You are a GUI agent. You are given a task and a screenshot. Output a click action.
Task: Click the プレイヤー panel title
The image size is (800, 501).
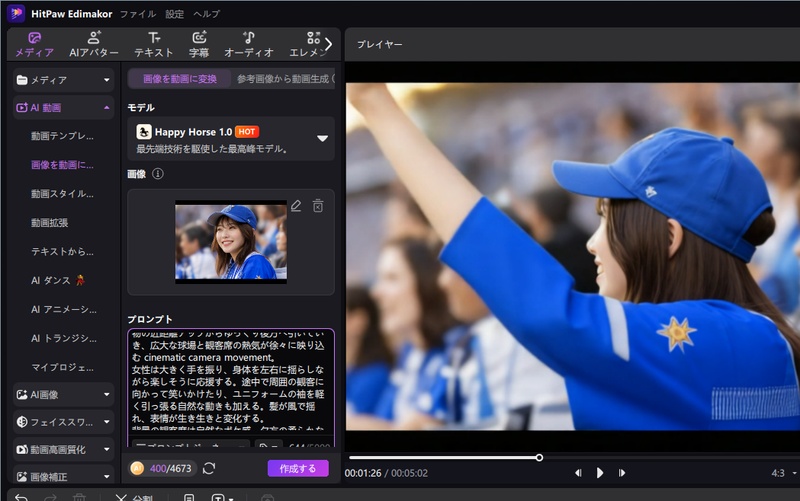click(380, 44)
